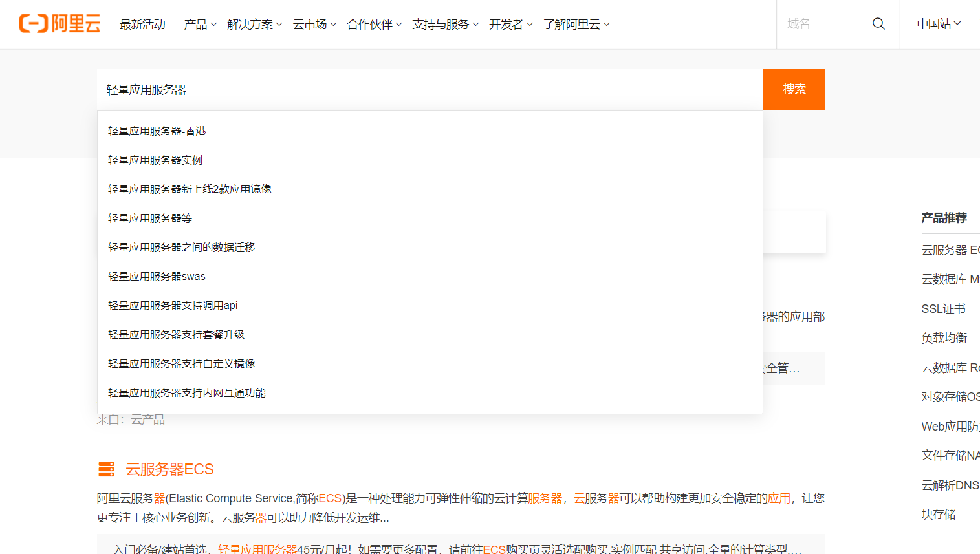
Task: Select suggestion 轻量应用服务器支持套餐升级
Action: point(430,335)
